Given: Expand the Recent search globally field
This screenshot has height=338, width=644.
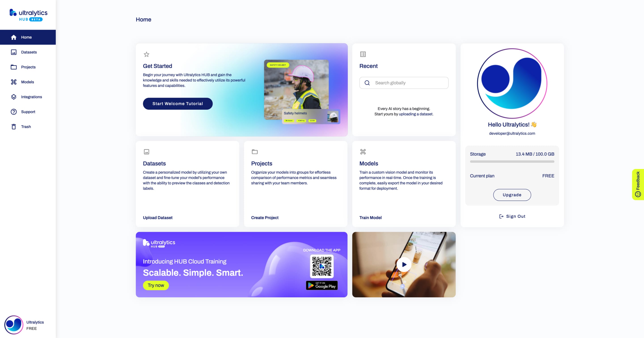Looking at the screenshot, I should point(404,82).
